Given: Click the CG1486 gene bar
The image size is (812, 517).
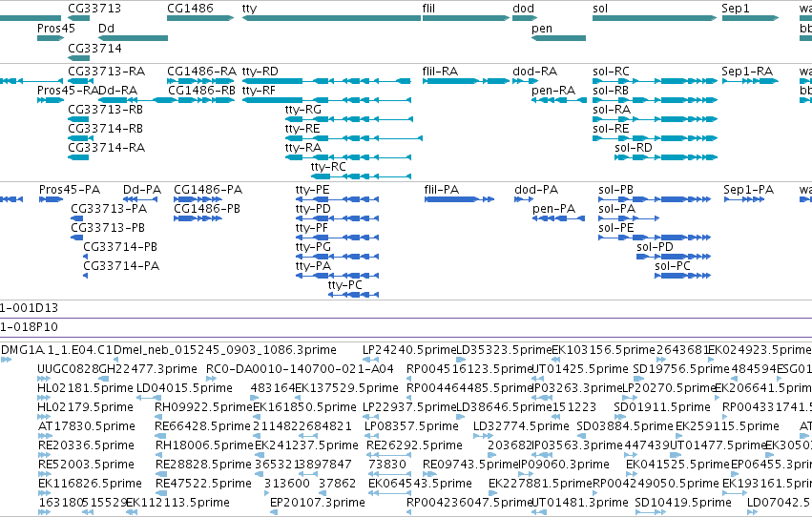Looking at the screenshot, I should 200,18.
